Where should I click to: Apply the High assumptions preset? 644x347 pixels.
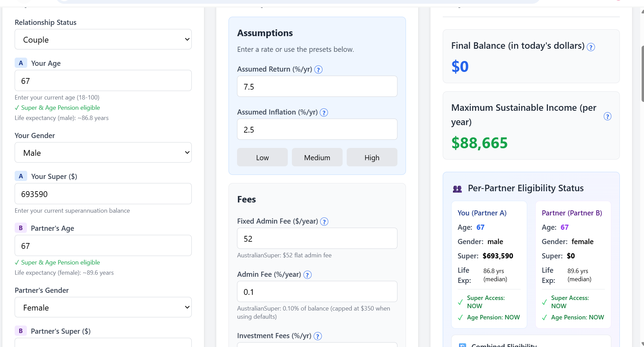pos(372,157)
